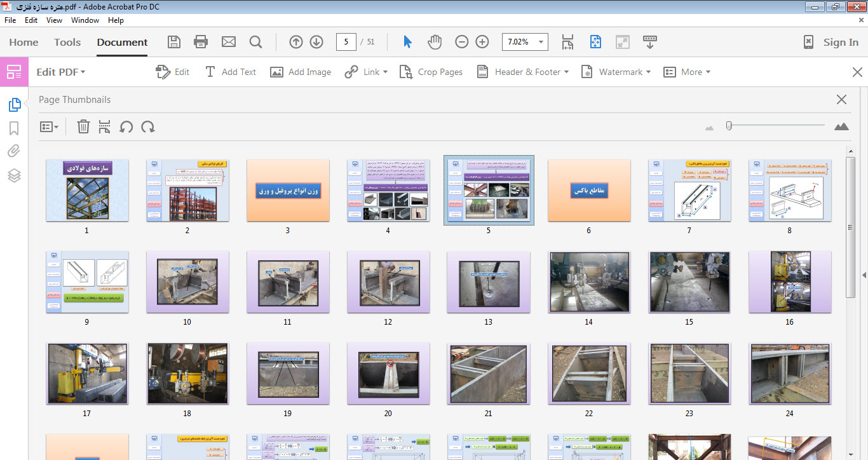Expand the Link dropdown

click(385, 72)
